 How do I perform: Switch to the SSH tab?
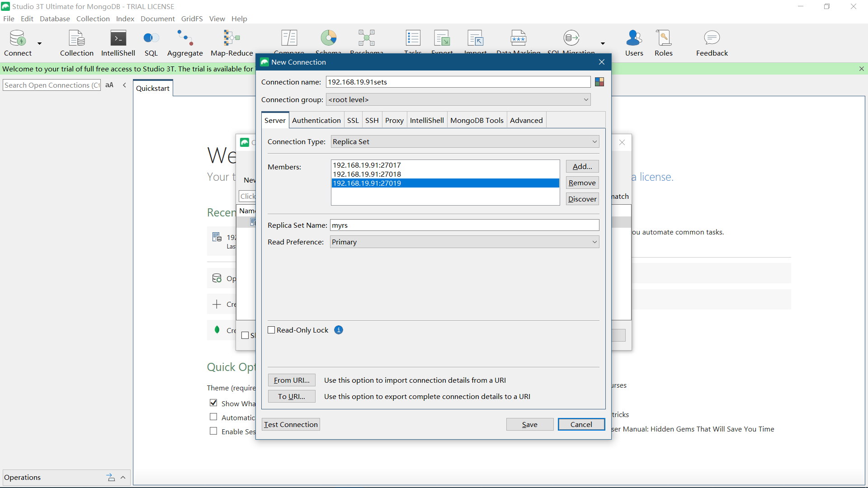(x=372, y=120)
